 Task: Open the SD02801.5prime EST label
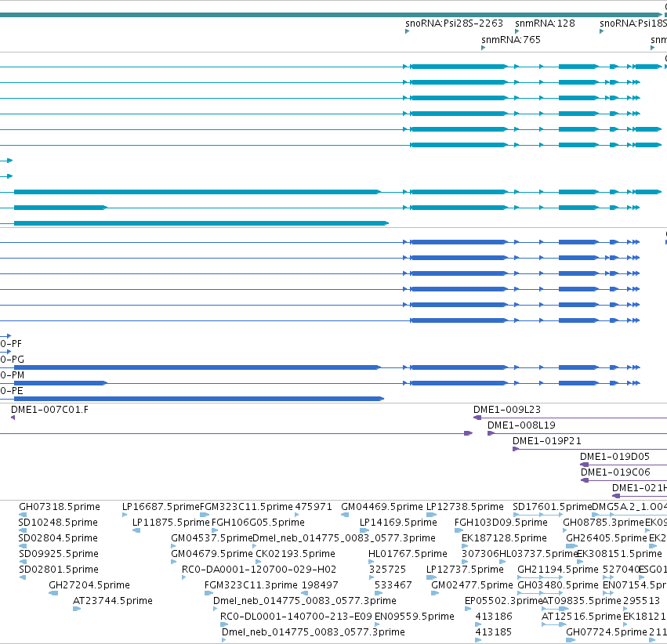58,570
